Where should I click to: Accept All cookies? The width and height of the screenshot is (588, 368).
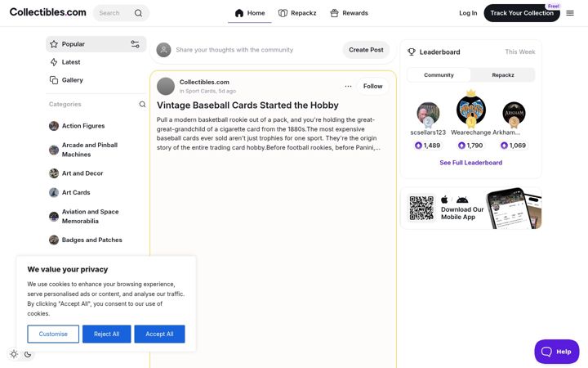click(159, 334)
